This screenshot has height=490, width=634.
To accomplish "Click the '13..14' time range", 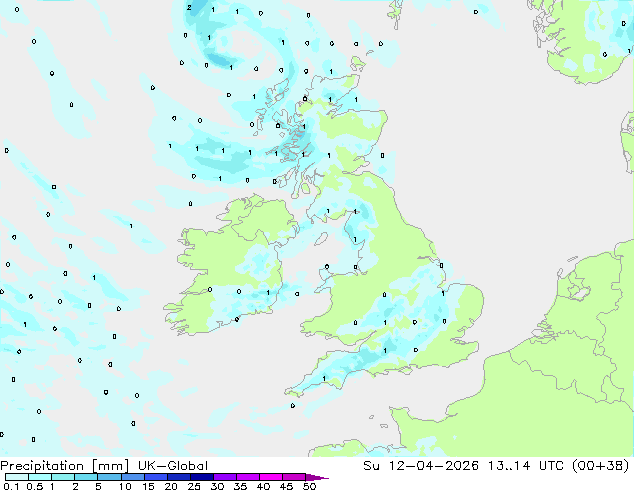I will [x=509, y=466].
